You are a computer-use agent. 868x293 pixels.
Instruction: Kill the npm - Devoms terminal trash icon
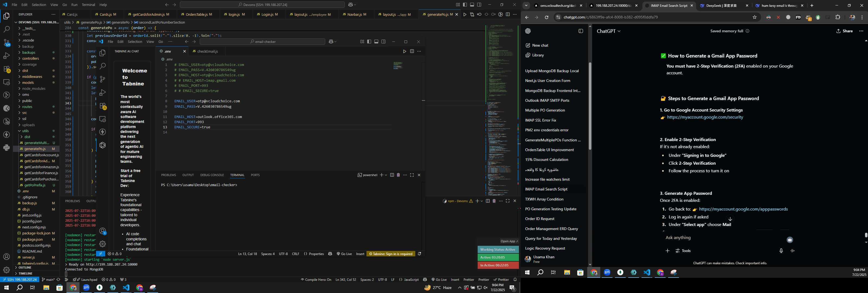tap(494, 201)
